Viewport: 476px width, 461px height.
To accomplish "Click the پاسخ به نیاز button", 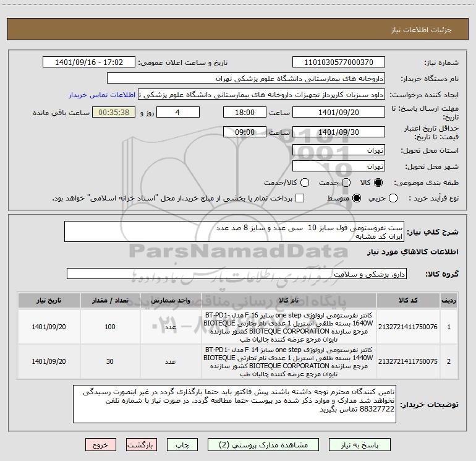I will pyautogui.click(x=359, y=445).
